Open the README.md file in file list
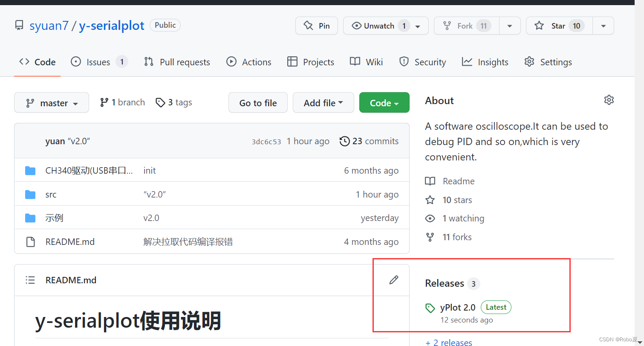644x346 pixels. 70,242
